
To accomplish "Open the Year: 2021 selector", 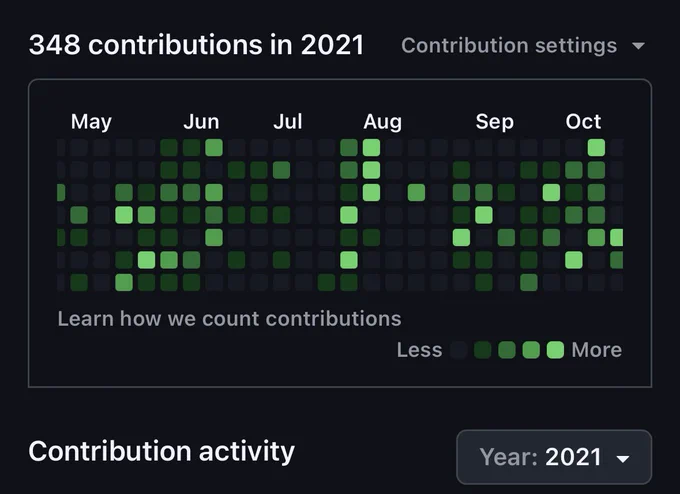I will [x=554, y=457].
